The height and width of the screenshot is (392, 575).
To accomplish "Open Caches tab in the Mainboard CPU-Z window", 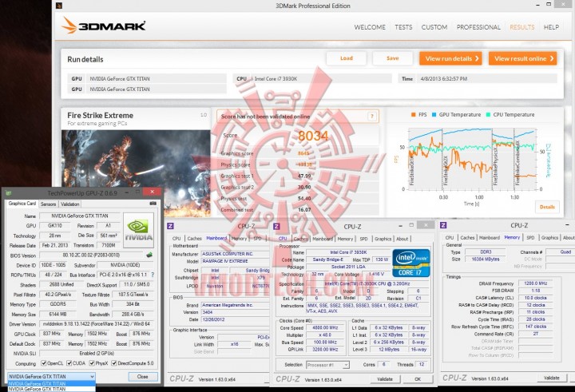I will pyautogui.click(x=194, y=239).
